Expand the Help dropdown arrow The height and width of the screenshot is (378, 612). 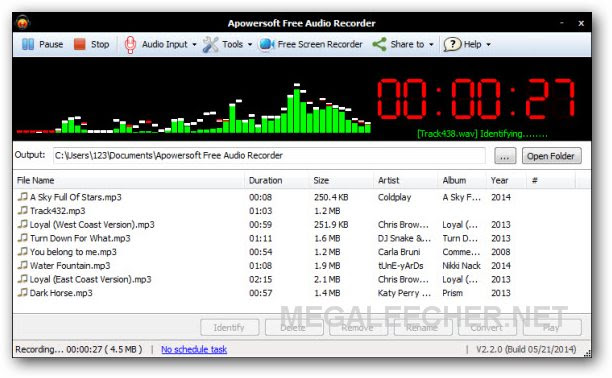coord(488,45)
